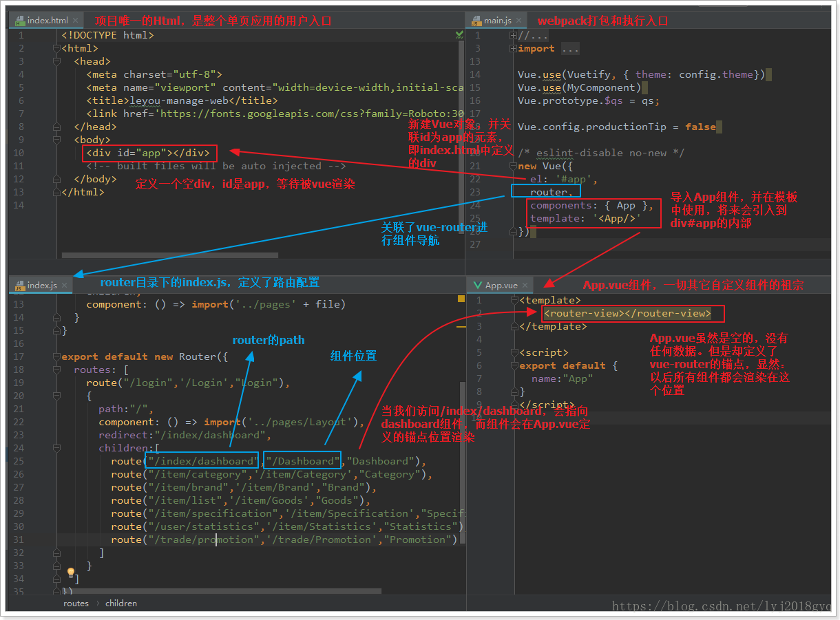Click the <div id="app"></div> code
This screenshot has height=620, width=840.
(x=148, y=153)
